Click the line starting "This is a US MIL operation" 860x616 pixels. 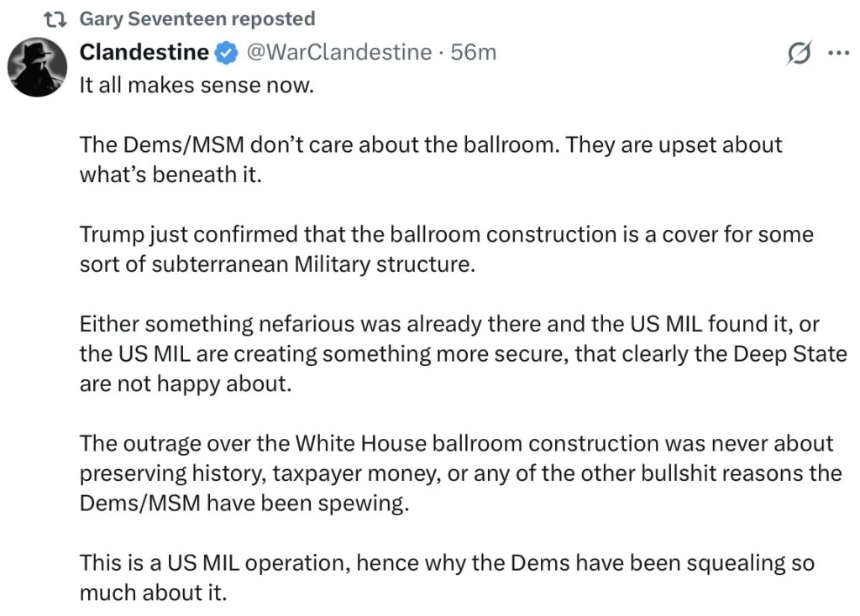pyautogui.click(x=446, y=562)
